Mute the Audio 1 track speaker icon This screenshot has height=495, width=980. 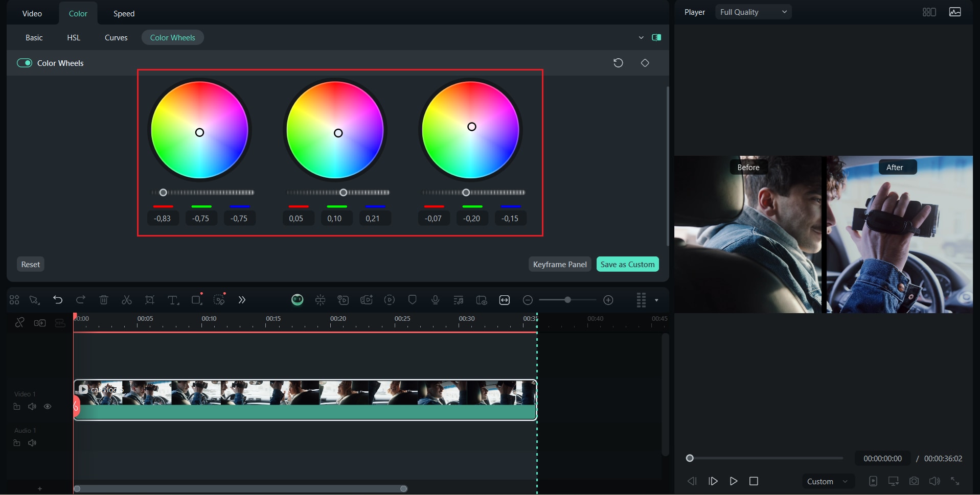(x=32, y=443)
